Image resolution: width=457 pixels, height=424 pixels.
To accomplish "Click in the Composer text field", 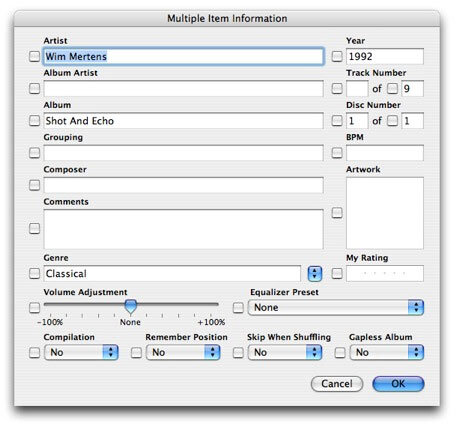I will 183,185.
